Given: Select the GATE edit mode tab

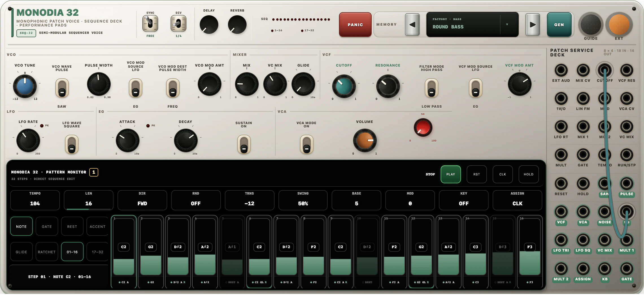Looking at the screenshot, I should click(47, 226).
